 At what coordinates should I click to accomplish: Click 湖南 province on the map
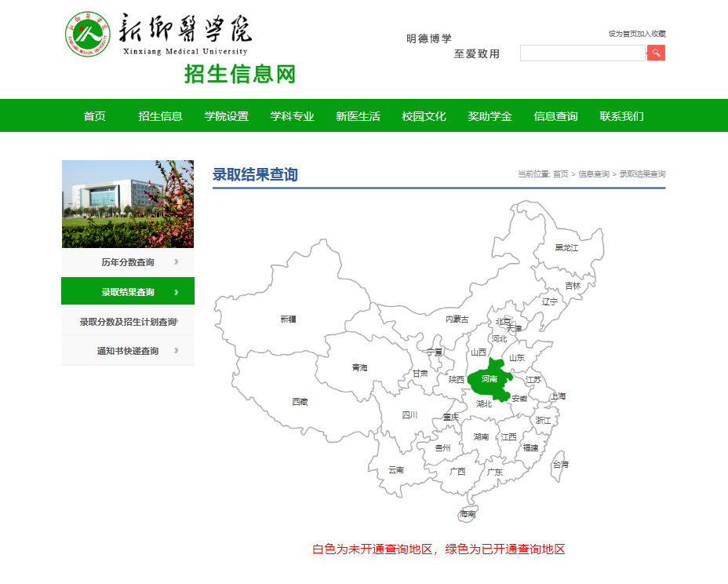pyautogui.click(x=481, y=436)
